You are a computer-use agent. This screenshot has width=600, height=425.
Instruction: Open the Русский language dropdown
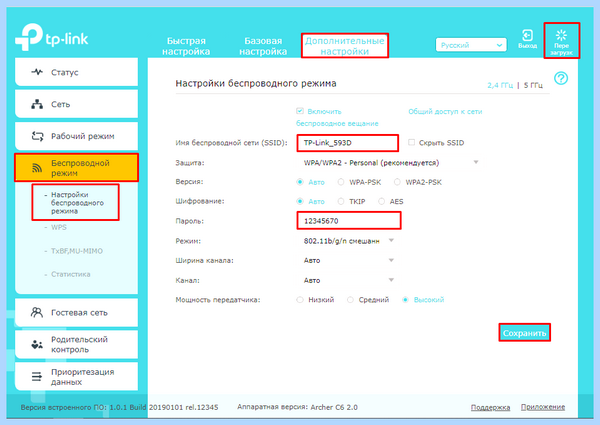click(x=471, y=45)
